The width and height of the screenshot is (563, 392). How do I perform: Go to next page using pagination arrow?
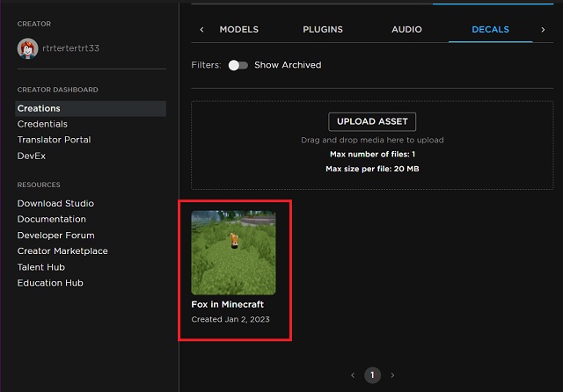(392, 375)
